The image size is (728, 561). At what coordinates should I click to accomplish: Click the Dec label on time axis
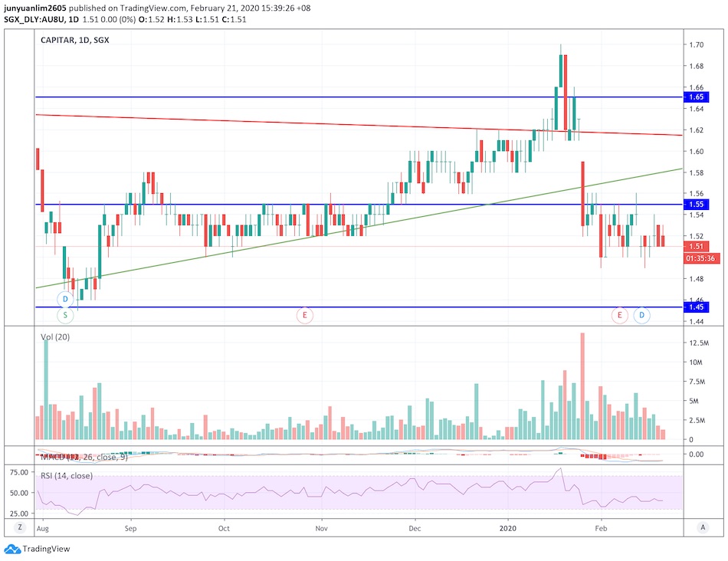coord(415,529)
